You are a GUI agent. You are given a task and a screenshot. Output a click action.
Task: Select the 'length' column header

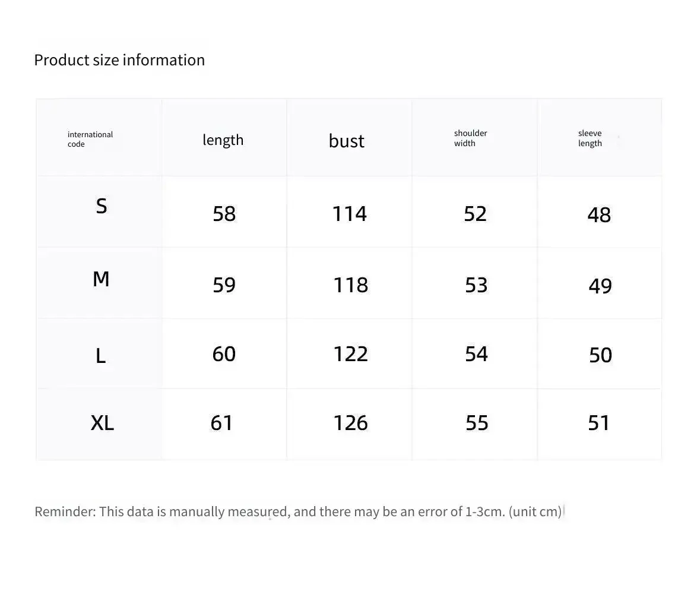pos(223,140)
